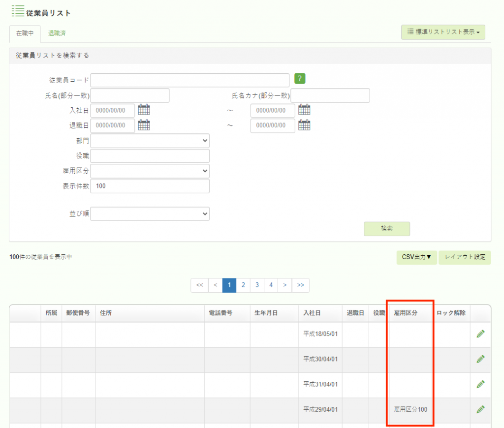Open calendar for 退職日 end date
This screenshot has width=504, height=428.
point(304,125)
